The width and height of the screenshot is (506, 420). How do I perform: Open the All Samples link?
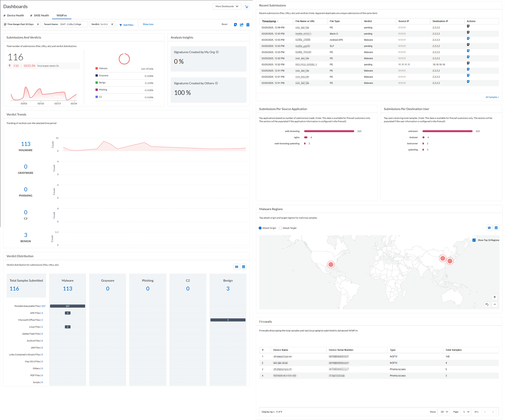pos(492,97)
